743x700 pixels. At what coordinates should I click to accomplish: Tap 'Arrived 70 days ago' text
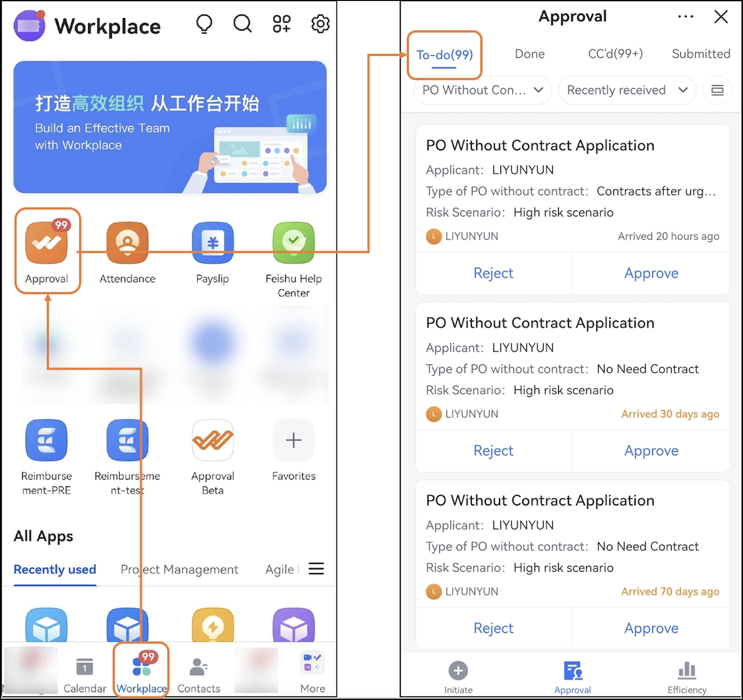[x=670, y=591]
